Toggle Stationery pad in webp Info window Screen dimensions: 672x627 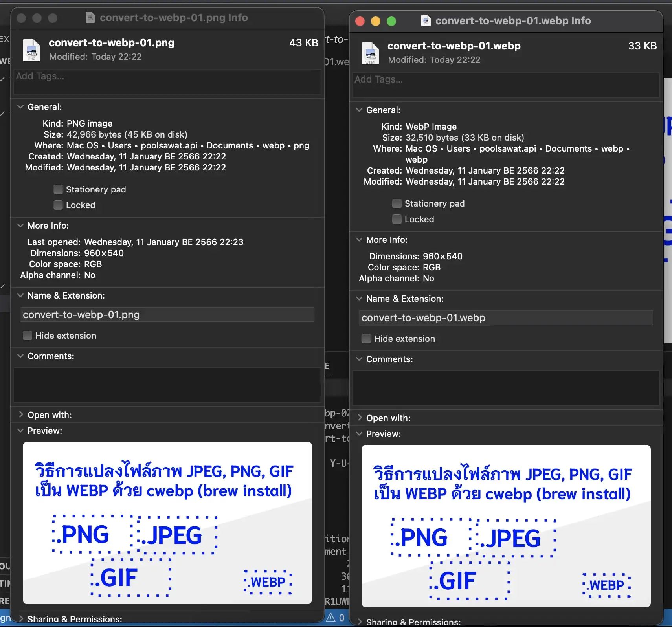coord(397,203)
